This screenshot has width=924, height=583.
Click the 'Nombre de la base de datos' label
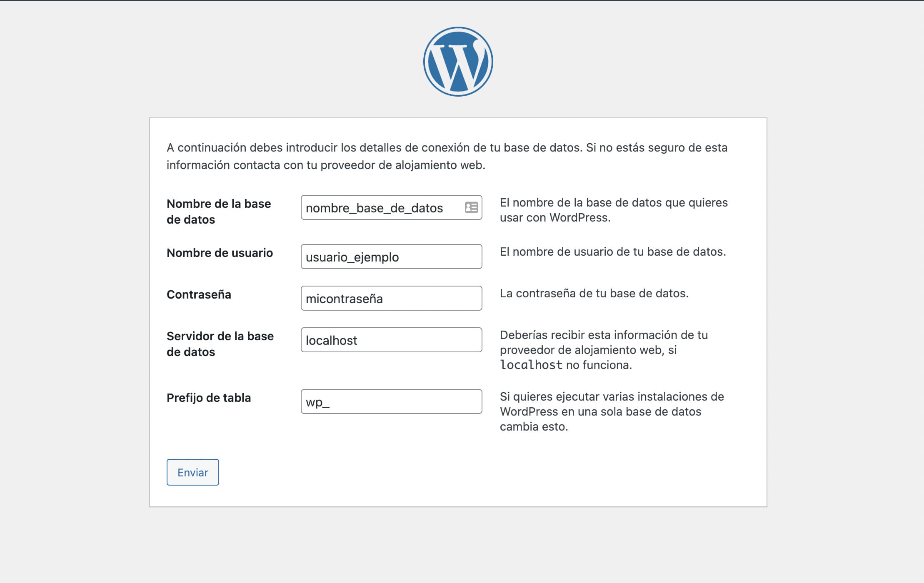click(219, 212)
